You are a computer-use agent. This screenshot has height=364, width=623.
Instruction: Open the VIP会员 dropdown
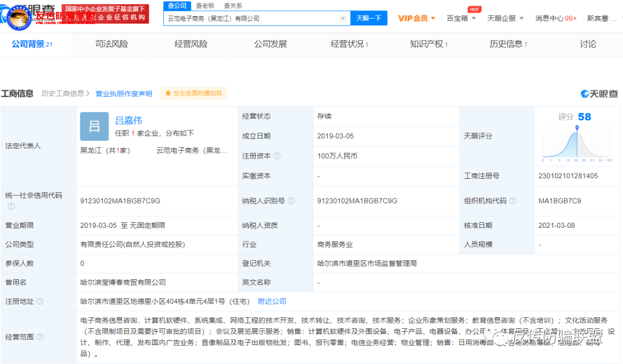click(x=416, y=18)
